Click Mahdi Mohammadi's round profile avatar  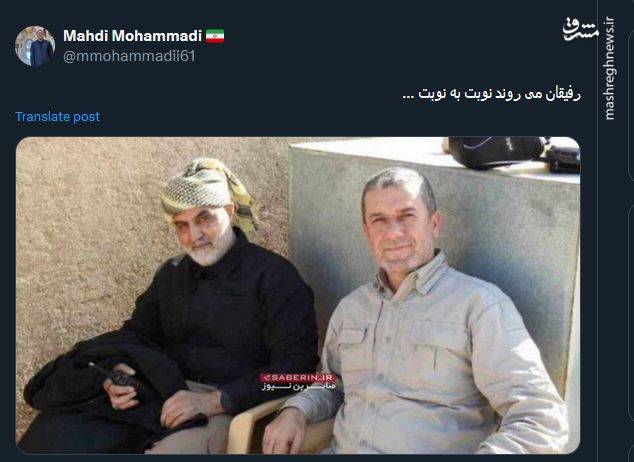35,46
